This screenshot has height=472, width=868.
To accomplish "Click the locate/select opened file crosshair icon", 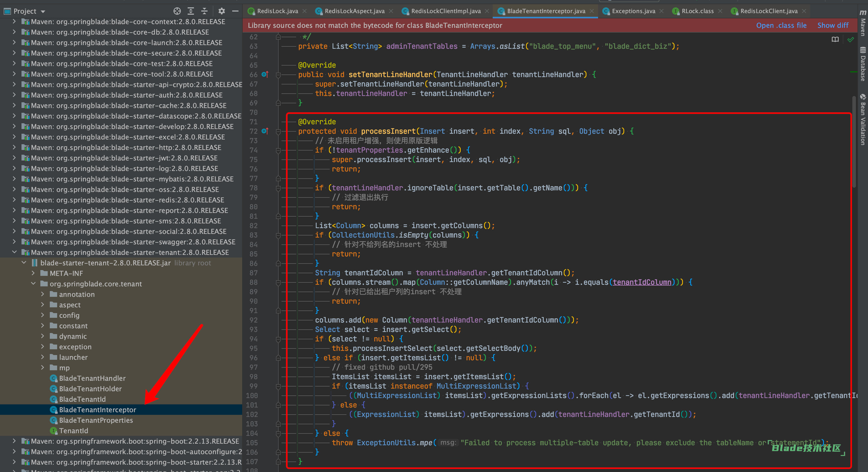I will (x=177, y=11).
